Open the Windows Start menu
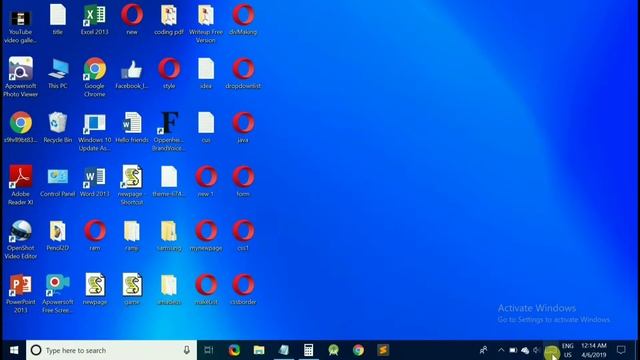640x360 pixels. point(14,350)
